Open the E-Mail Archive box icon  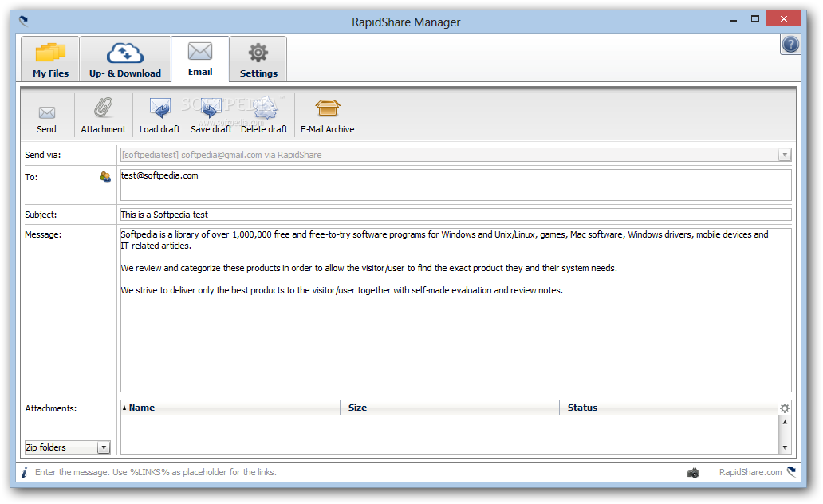click(x=328, y=108)
